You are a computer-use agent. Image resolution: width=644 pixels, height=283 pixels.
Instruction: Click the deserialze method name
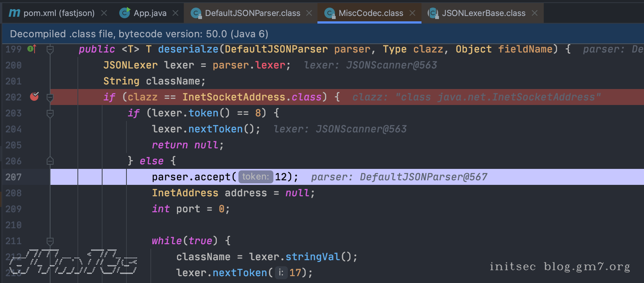coord(188,49)
